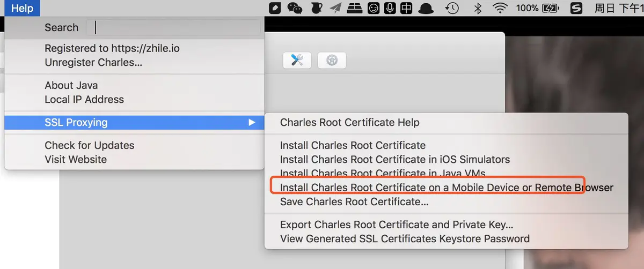The width and height of the screenshot is (644, 269).
Task: Click the 中 input method icon
Action: point(407,8)
